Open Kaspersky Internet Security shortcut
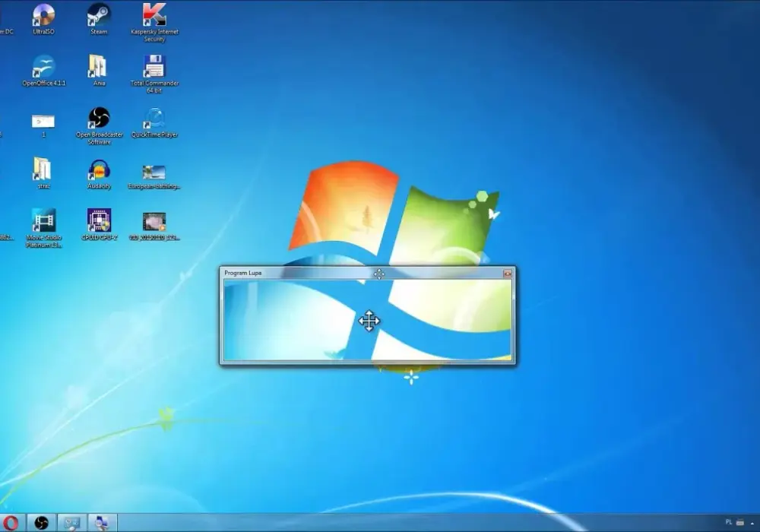This screenshot has width=760, height=532. (154, 22)
